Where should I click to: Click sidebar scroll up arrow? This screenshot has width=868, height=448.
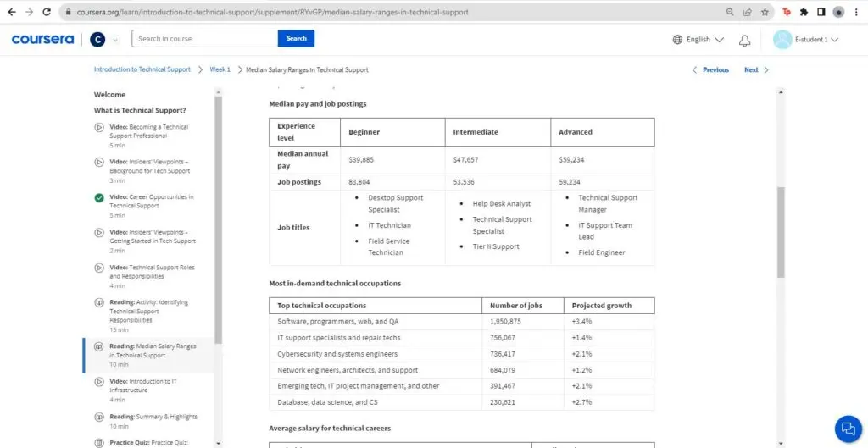pyautogui.click(x=218, y=91)
